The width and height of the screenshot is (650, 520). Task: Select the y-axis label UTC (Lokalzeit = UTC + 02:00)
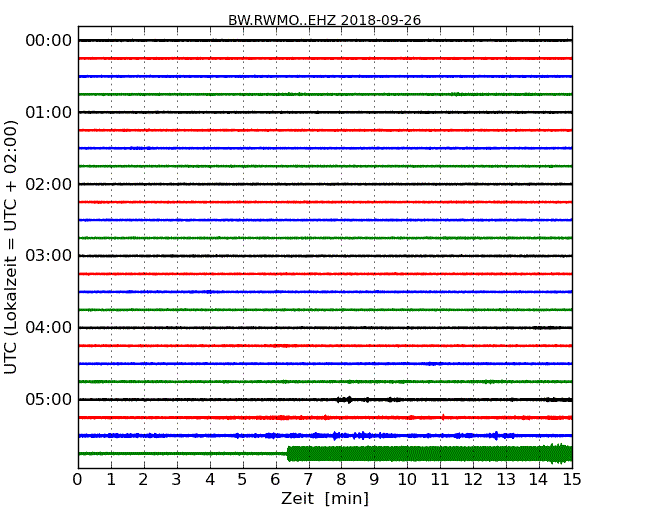coord(10,247)
